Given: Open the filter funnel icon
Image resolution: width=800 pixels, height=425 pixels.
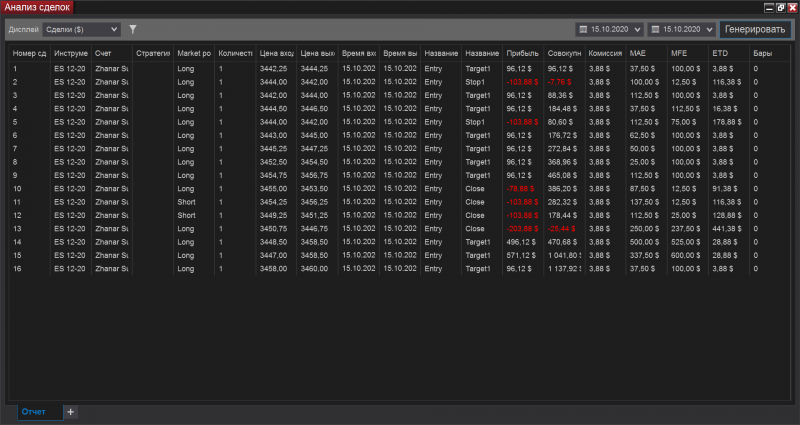Looking at the screenshot, I should pos(133,30).
